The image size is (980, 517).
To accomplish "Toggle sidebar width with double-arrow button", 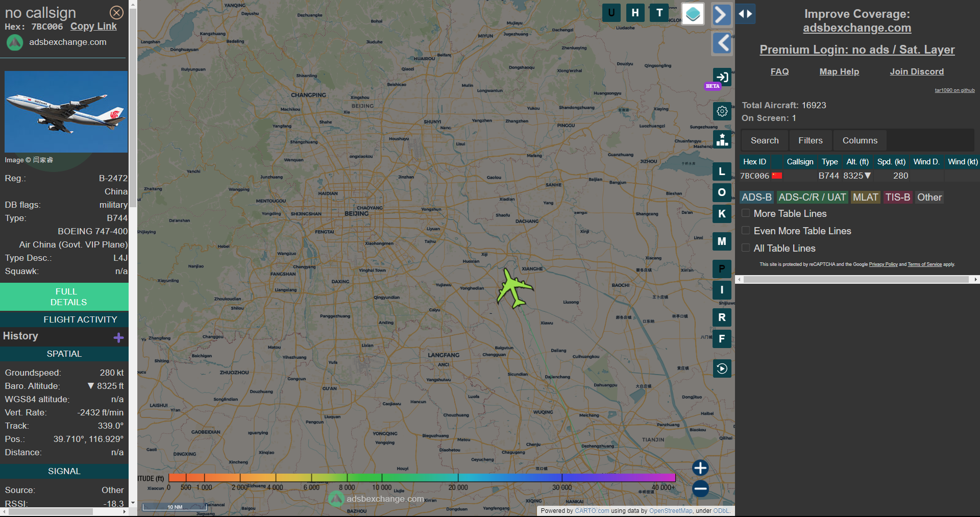I will [x=746, y=14].
